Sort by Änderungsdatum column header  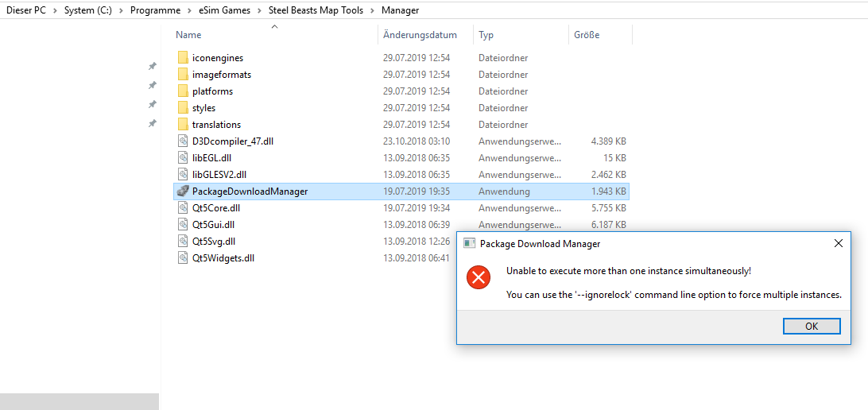click(420, 35)
